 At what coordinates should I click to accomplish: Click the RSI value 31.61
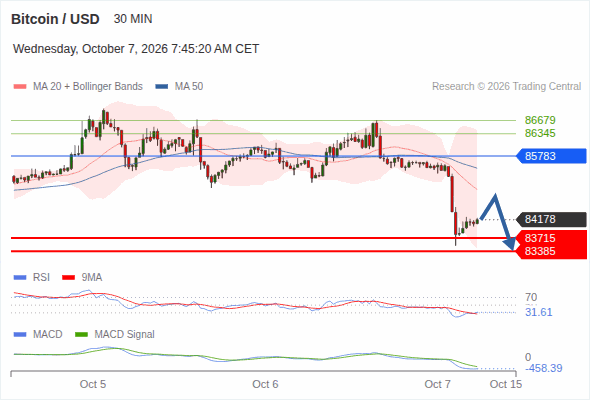click(538, 312)
